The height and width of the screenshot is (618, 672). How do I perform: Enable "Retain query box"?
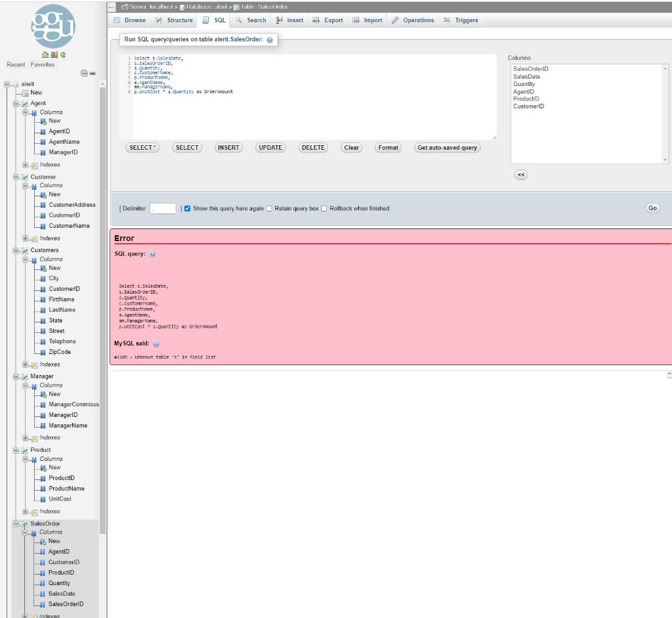(x=268, y=208)
